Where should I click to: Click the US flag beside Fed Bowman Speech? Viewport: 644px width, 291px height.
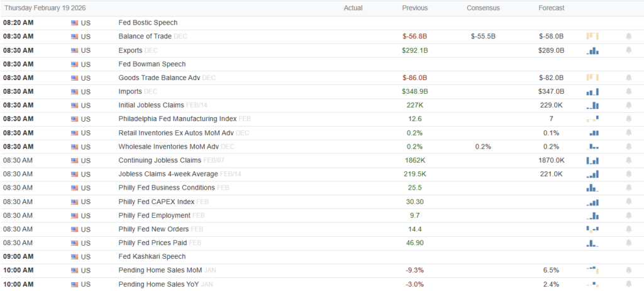[75, 64]
